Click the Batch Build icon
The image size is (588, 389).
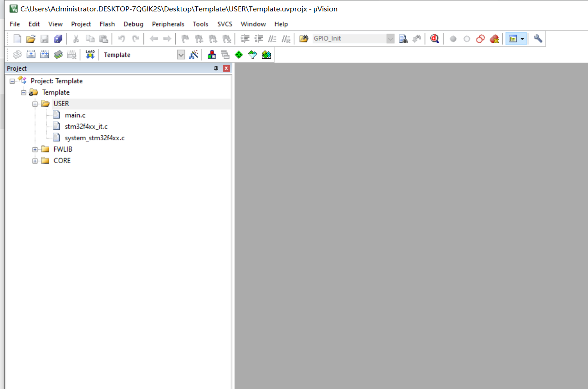pos(58,55)
